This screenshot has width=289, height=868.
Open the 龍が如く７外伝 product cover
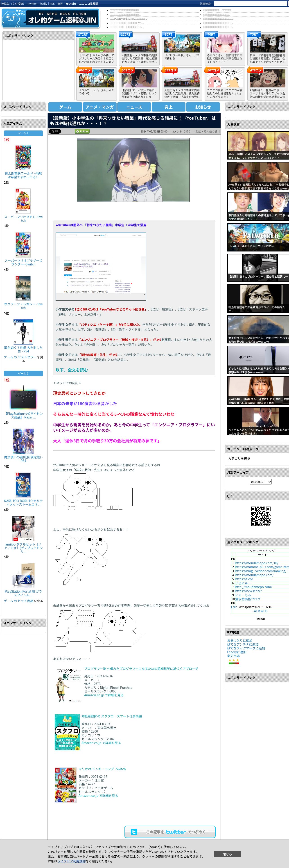coord(23,331)
